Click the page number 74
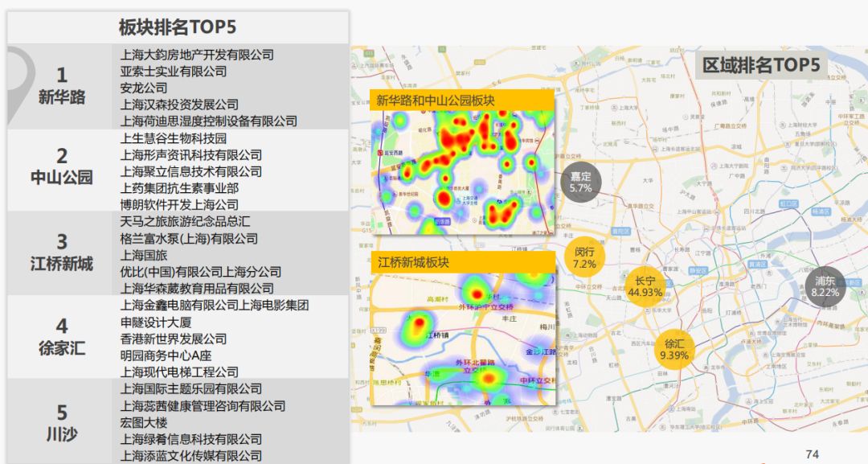868x464 pixels. pyautogui.click(x=812, y=454)
